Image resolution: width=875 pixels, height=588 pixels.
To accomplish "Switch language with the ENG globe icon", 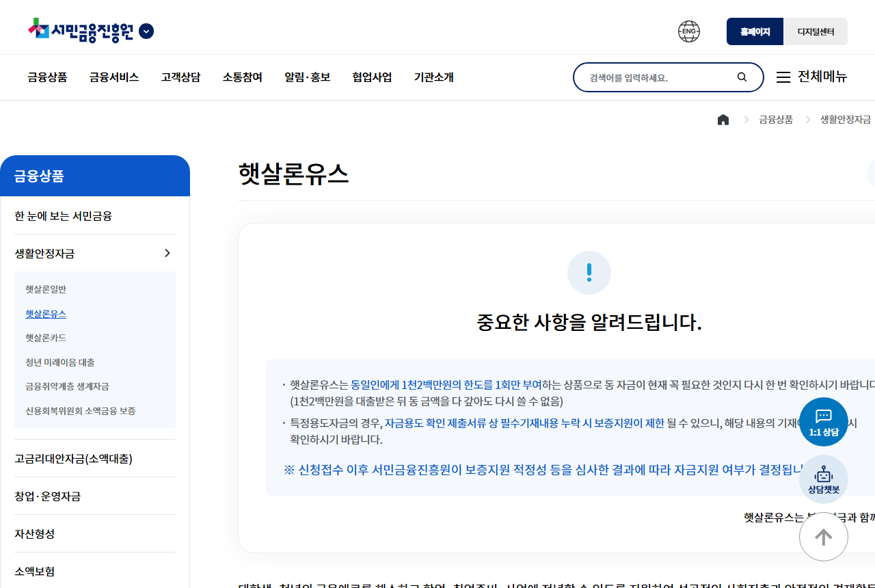I will tap(689, 31).
